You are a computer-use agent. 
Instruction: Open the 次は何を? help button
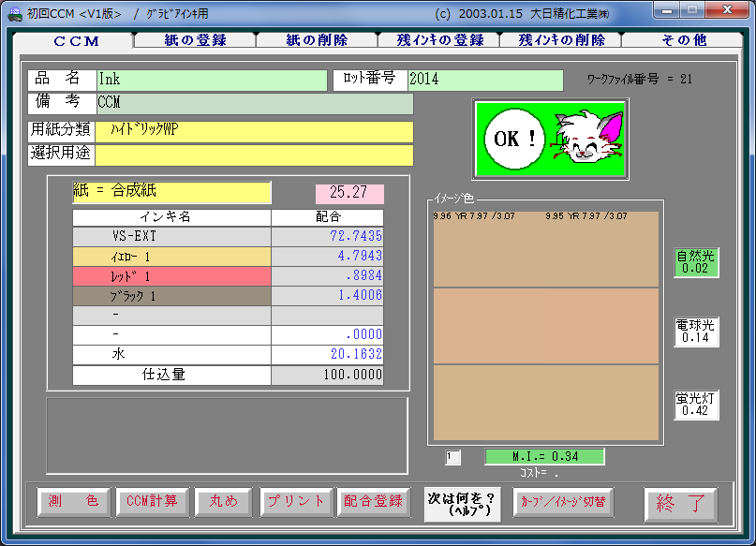coord(462,504)
